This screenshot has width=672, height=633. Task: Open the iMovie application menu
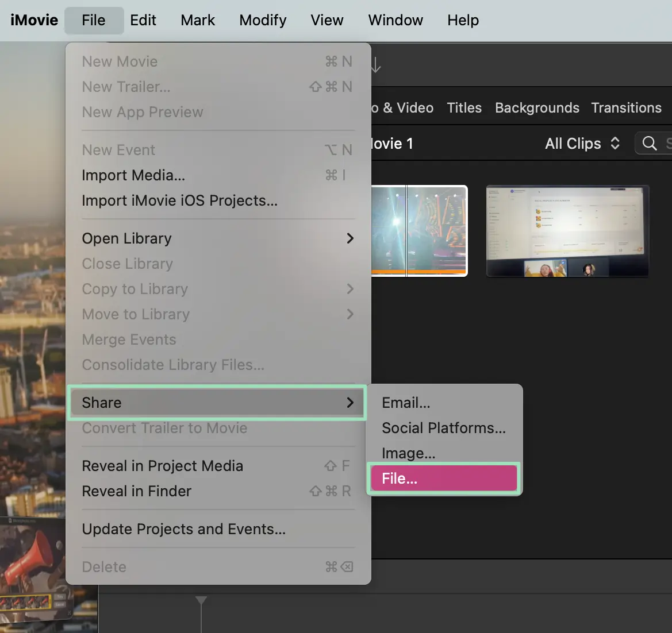tap(34, 20)
